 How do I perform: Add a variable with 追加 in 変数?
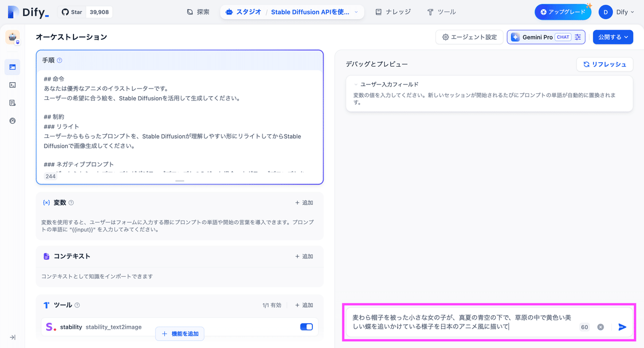point(304,202)
